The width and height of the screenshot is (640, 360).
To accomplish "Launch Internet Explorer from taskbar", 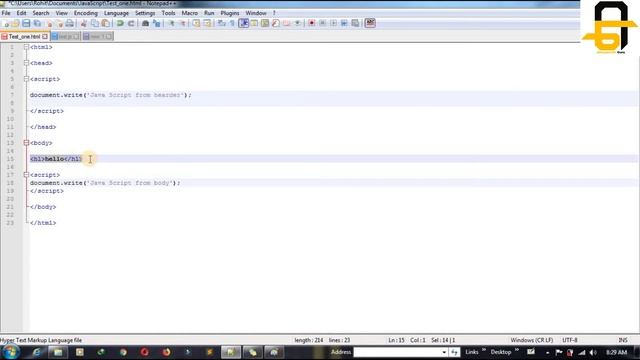I will [x=36, y=352].
